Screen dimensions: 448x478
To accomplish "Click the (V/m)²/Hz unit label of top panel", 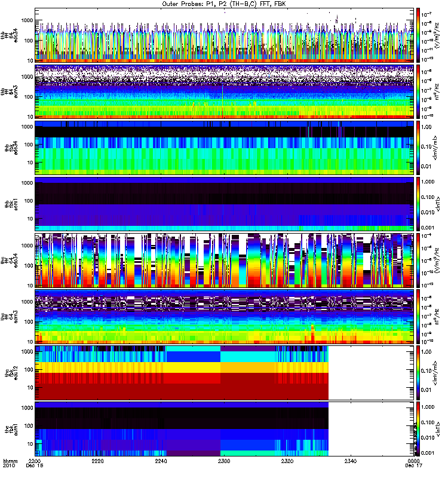I will coord(437,35).
